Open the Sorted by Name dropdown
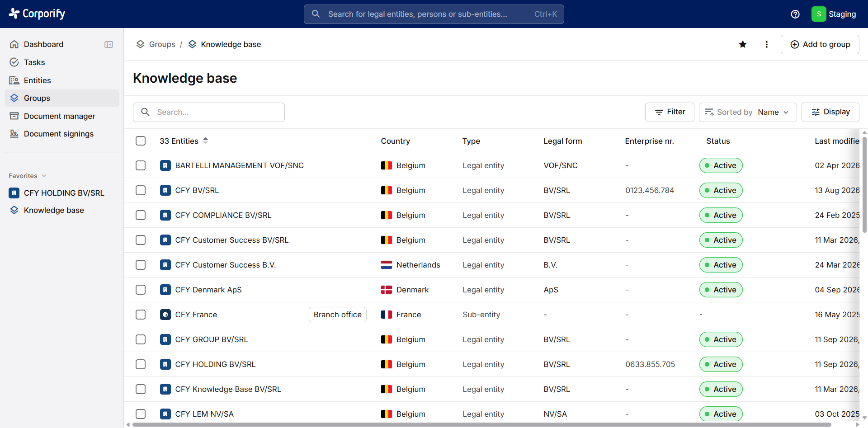868x428 pixels. pyautogui.click(x=748, y=112)
